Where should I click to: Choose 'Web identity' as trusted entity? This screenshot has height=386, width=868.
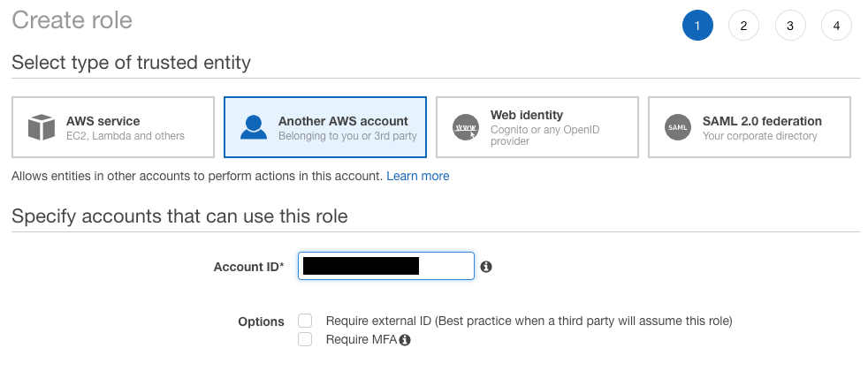(527, 115)
